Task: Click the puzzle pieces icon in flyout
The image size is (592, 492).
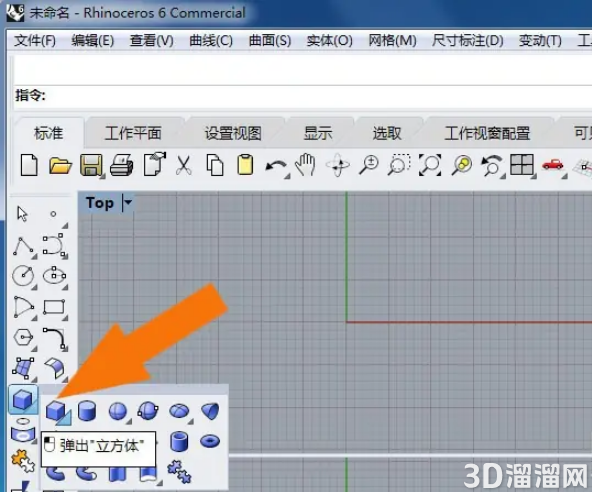Action: pos(179,471)
